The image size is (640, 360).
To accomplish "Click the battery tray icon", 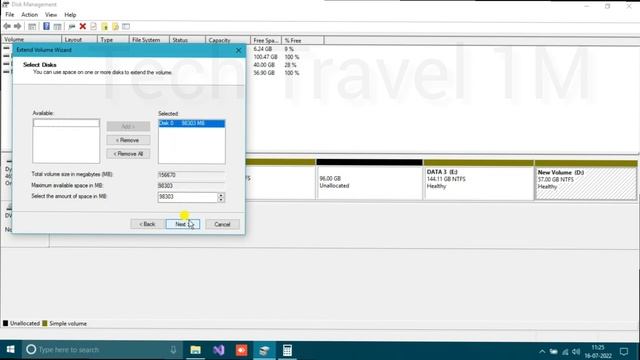I will coord(553,351).
